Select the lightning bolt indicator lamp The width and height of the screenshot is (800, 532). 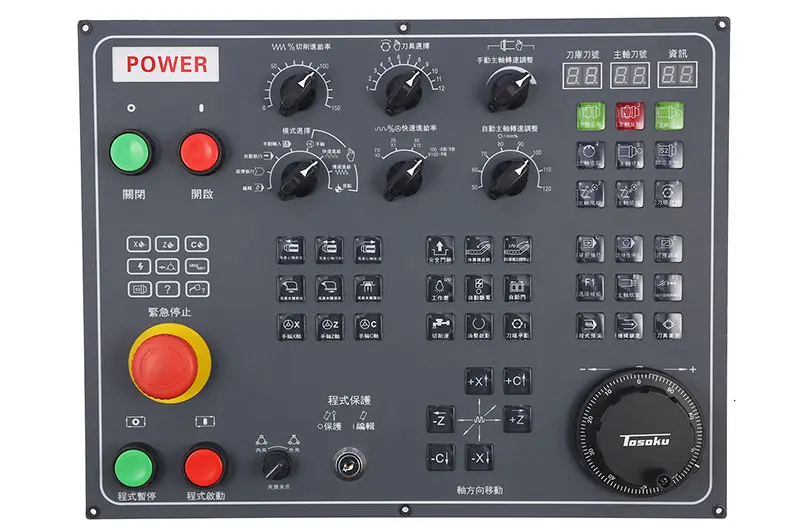(x=139, y=266)
